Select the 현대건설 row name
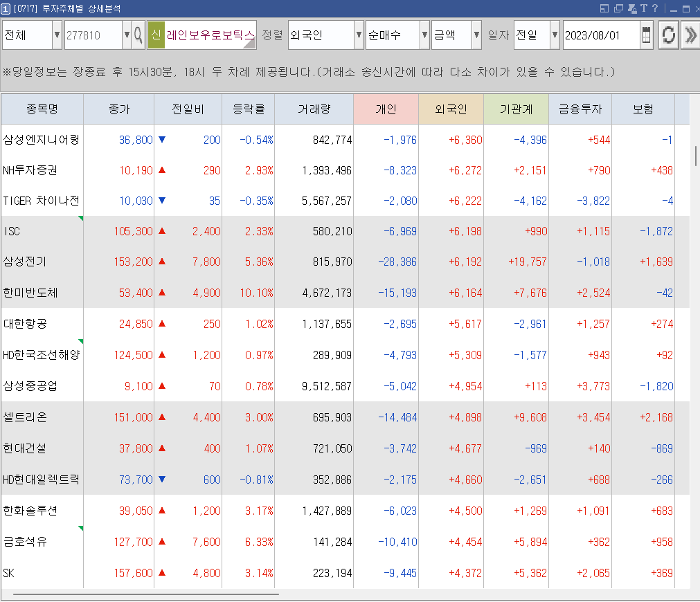This screenshot has width=700, height=602. click(24, 448)
